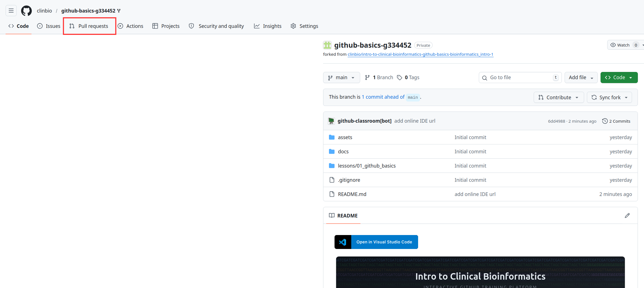Click the 6dd4988 commit hash
644x288 pixels.
556,121
